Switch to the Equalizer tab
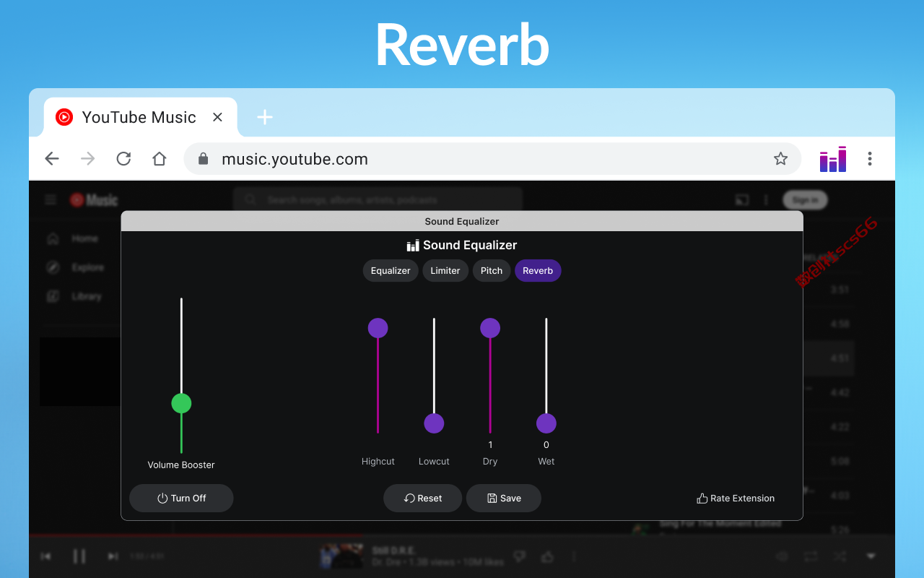 click(391, 271)
